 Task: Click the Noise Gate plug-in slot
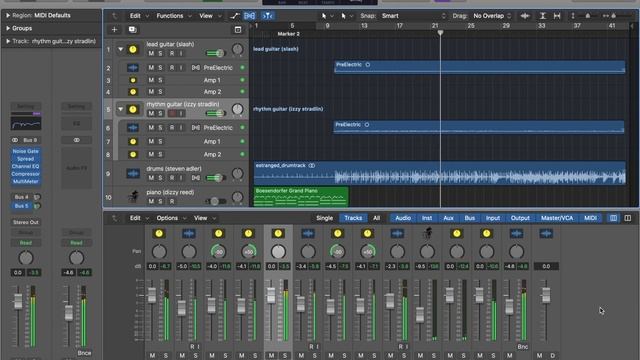pos(25,151)
